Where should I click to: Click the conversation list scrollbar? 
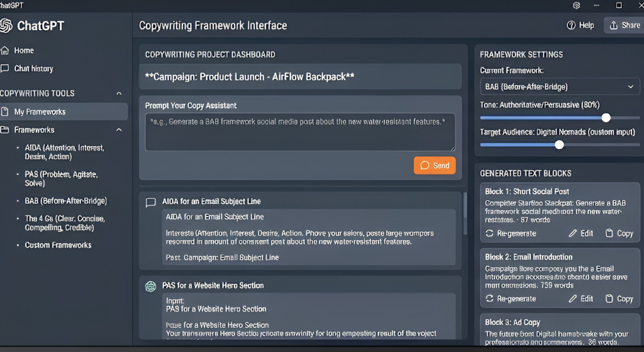(x=465, y=213)
